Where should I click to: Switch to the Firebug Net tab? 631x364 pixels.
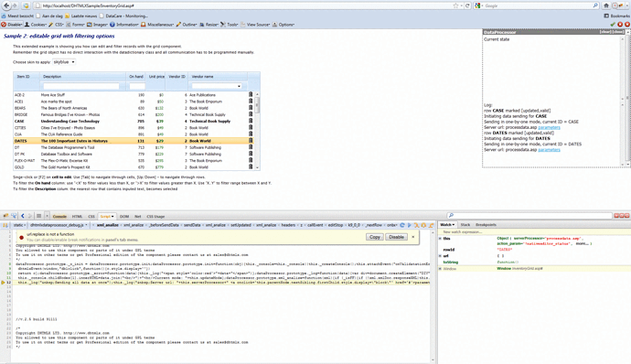click(x=137, y=216)
